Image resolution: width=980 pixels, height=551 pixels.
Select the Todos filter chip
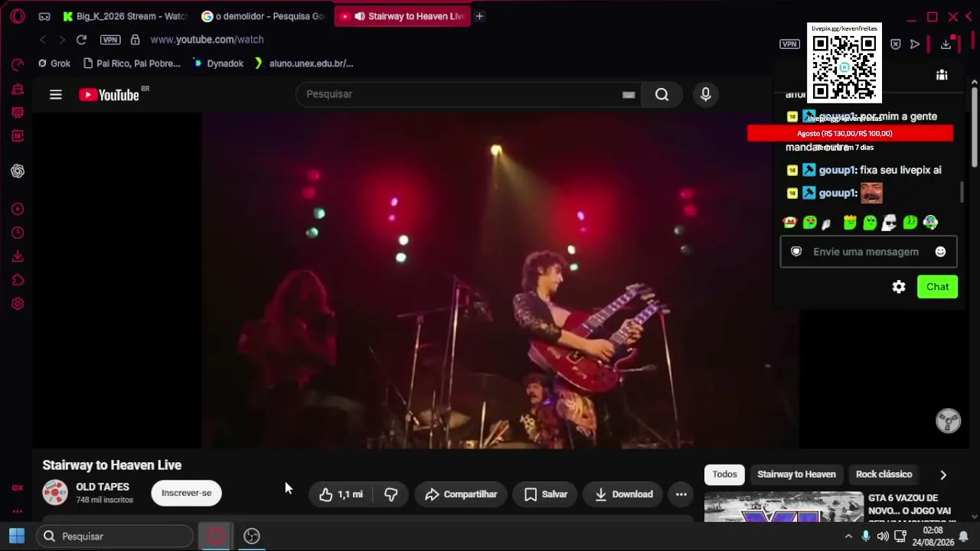click(724, 474)
